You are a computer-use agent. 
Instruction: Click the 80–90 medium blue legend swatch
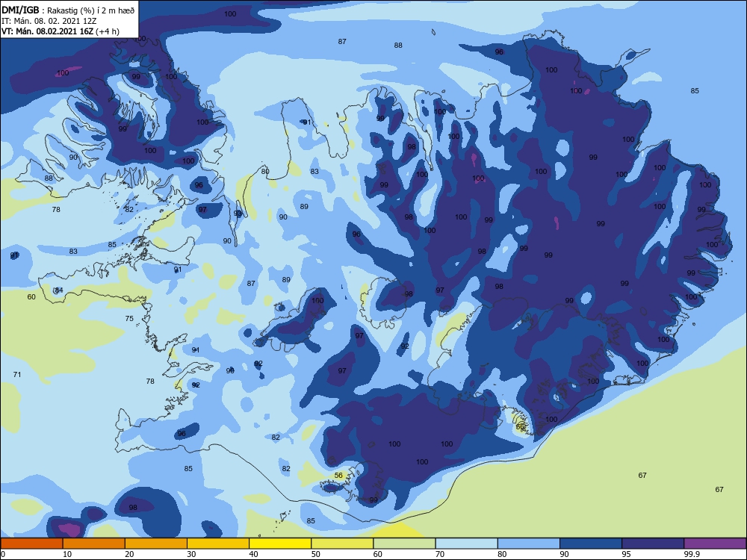529,544
